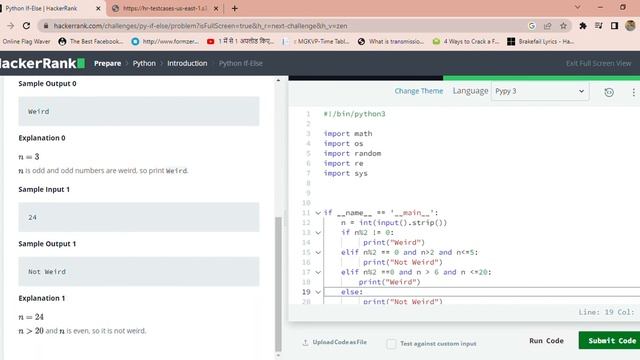Collapse the fold arrow on line 17
This screenshot has height=360, width=640.
[x=318, y=272]
